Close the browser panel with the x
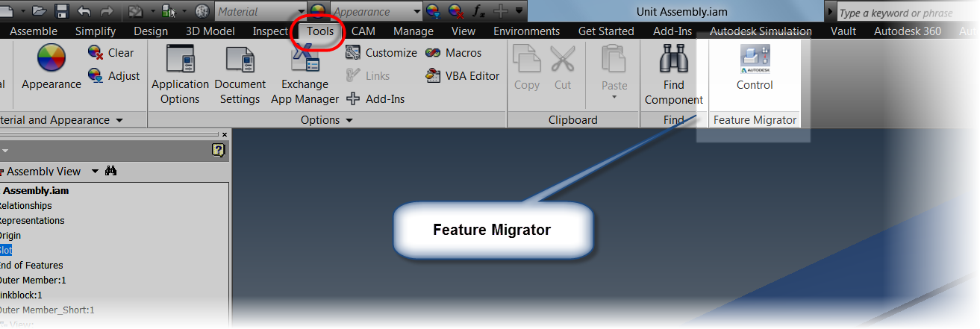980x329 pixels. 225,134
